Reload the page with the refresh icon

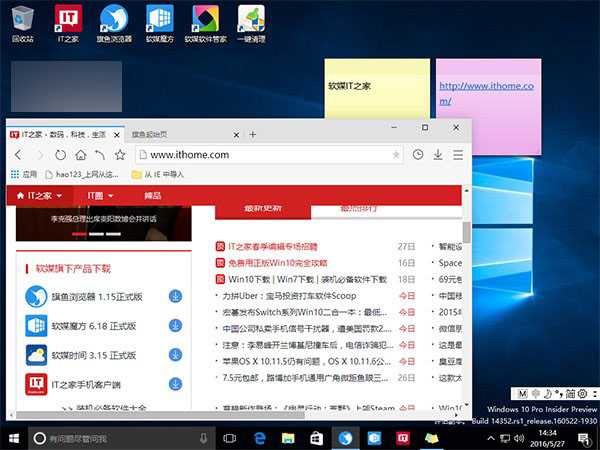click(60, 155)
